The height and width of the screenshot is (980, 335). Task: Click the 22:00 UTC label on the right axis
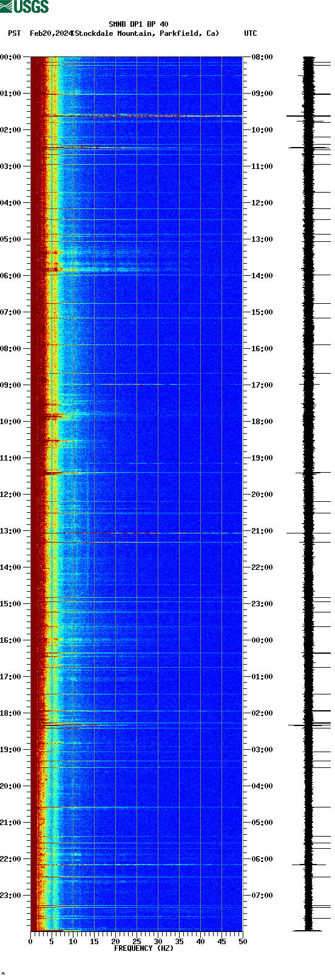coord(262,567)
